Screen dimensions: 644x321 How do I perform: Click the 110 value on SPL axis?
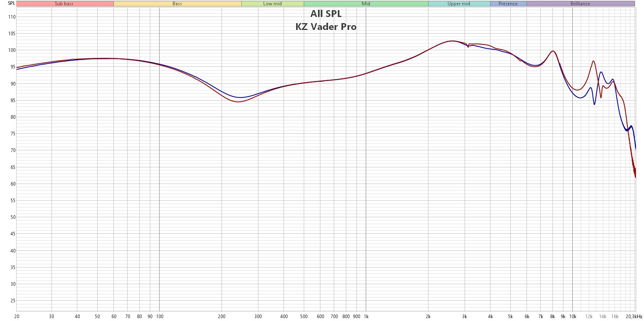[x=12, y=17]
